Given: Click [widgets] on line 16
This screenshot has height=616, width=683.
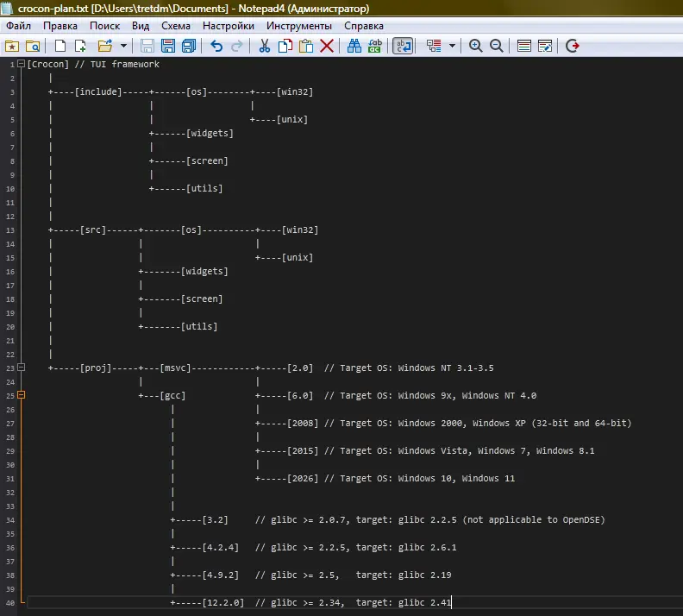Looking at the screenshot, I should [x=204, y=272].
